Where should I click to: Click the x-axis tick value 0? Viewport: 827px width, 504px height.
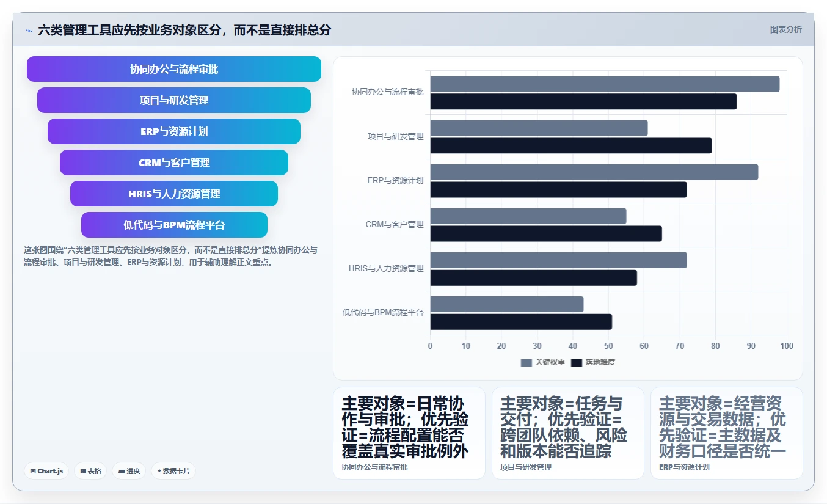coord(430,346)
